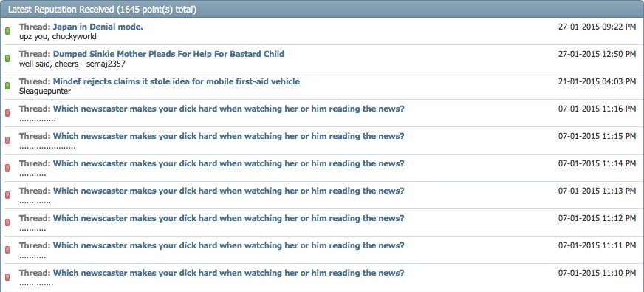Click red reputation icon for the 11:15 PM entry
This screenshot has width=644, height=292.
point(7,140)
